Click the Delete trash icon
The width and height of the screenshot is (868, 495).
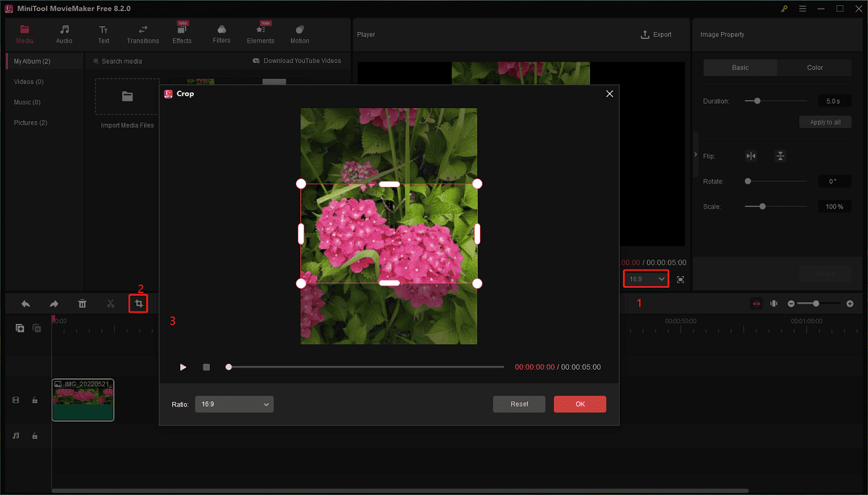[82, 304]
